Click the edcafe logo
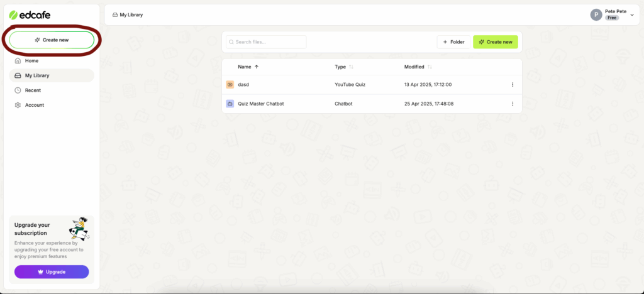This screenshot has width=644, height=294. [30, 15]
